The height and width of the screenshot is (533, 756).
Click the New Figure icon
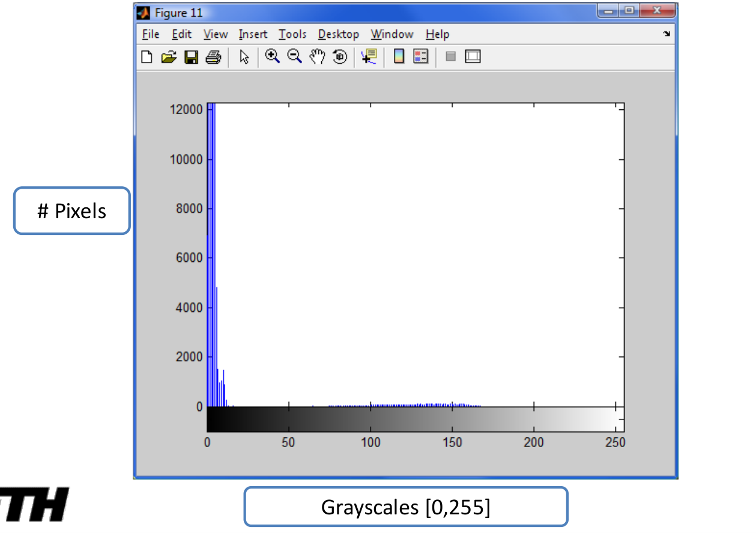pos(147,57)
